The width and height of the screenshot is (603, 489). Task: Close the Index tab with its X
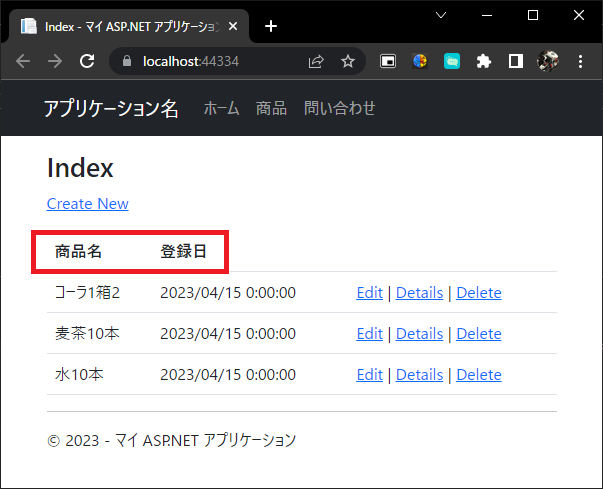[x=233, y=26]
